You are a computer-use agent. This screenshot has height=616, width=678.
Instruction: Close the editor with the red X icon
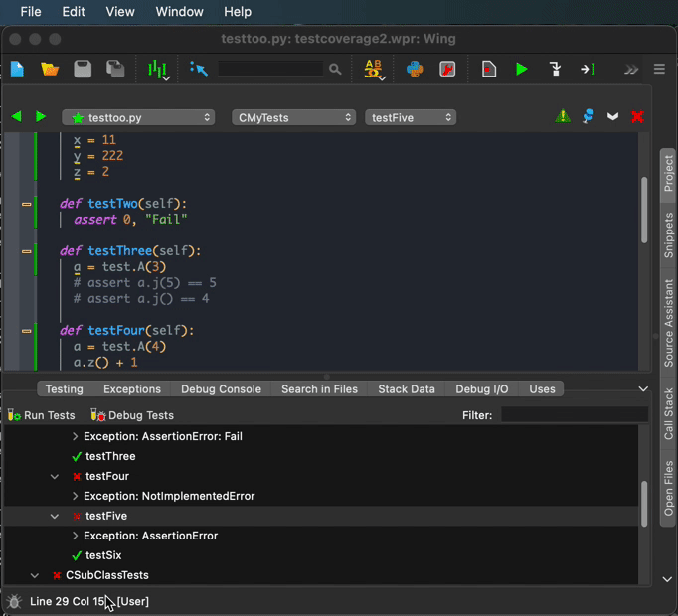(637, 116)
